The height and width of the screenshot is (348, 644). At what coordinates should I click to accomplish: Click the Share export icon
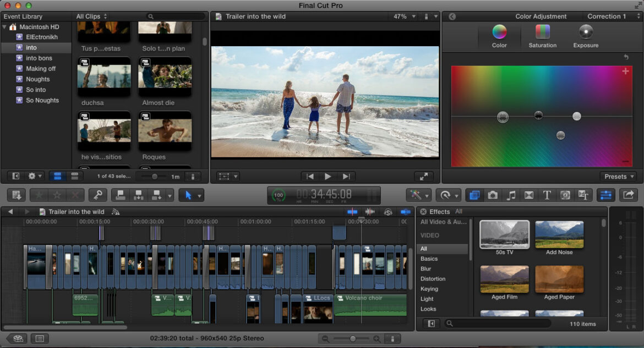[x=628, y=195]
